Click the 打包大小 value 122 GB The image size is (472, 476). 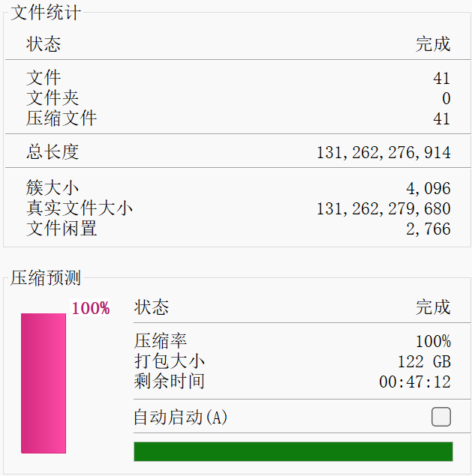click(x=424, y=361)
